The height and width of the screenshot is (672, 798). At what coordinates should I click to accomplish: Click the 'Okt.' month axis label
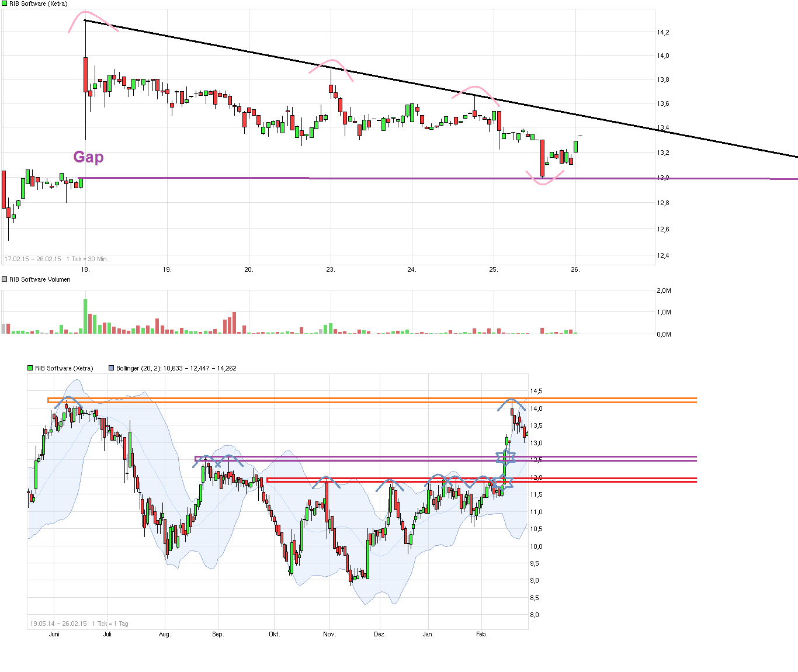274,634
